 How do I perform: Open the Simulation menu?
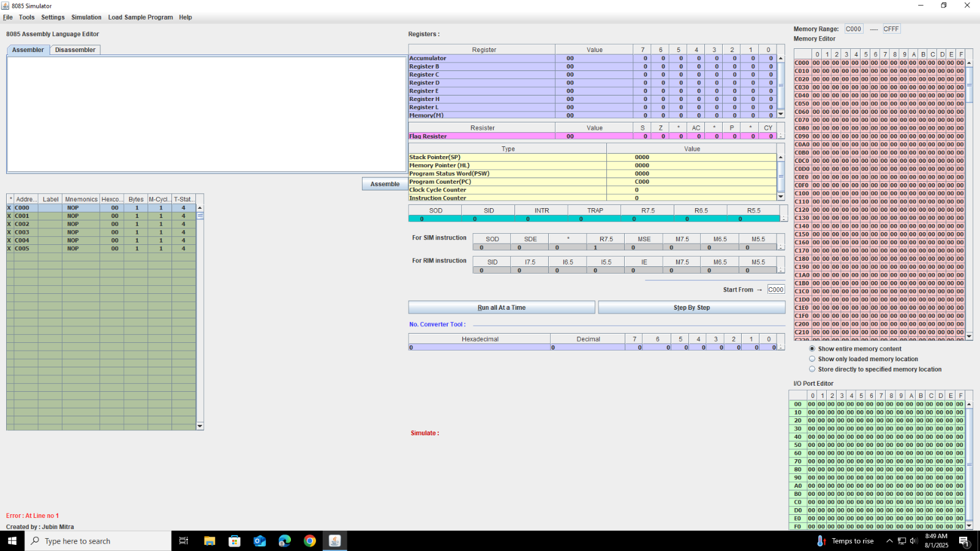[x=86, y=17]
